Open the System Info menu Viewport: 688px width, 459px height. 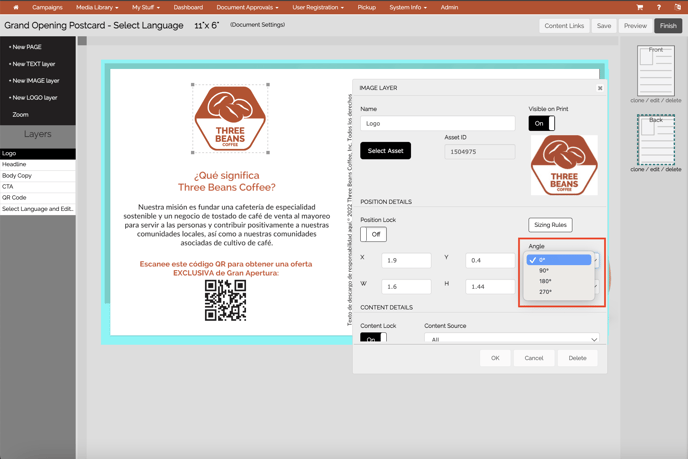coord(408,7)
